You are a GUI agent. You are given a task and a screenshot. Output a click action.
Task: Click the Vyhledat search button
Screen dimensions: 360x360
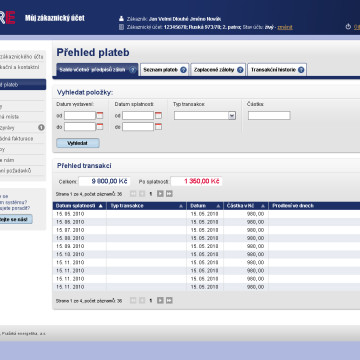78,143
